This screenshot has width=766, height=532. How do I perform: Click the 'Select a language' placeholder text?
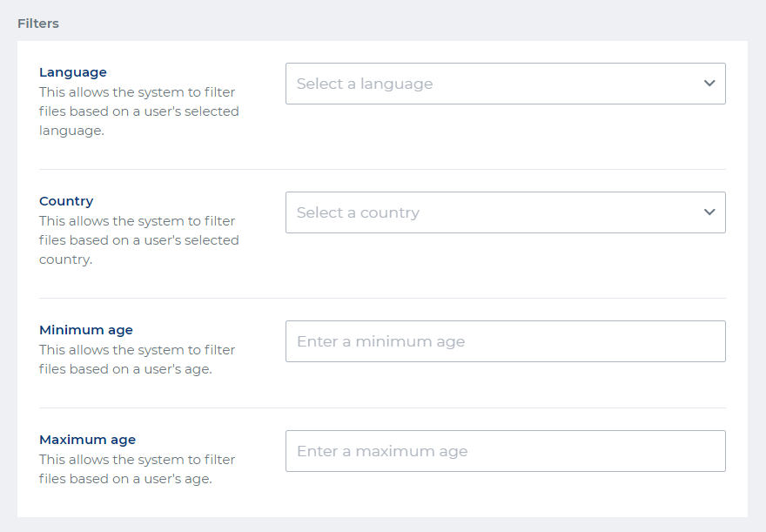365,84
